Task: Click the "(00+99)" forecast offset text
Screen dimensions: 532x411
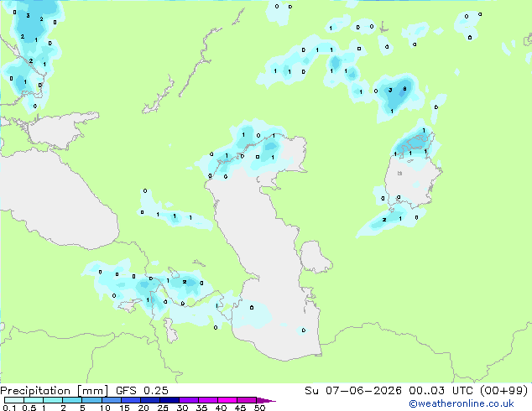Action: click(503, 391)
